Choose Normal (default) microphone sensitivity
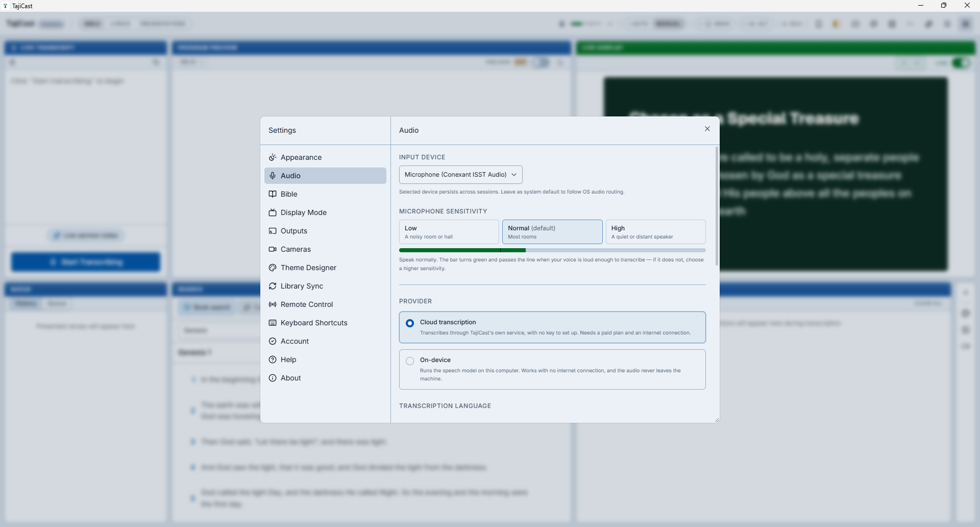 tap(552, 232)
